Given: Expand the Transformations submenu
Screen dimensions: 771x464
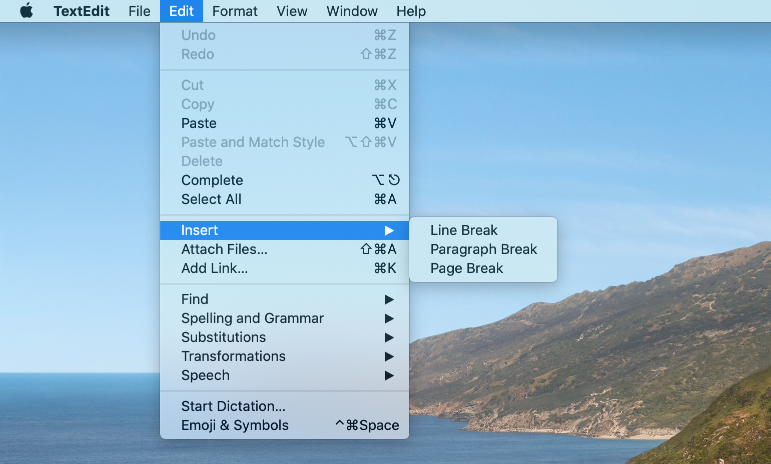Looking at the screenshot, I should point(284,356).
